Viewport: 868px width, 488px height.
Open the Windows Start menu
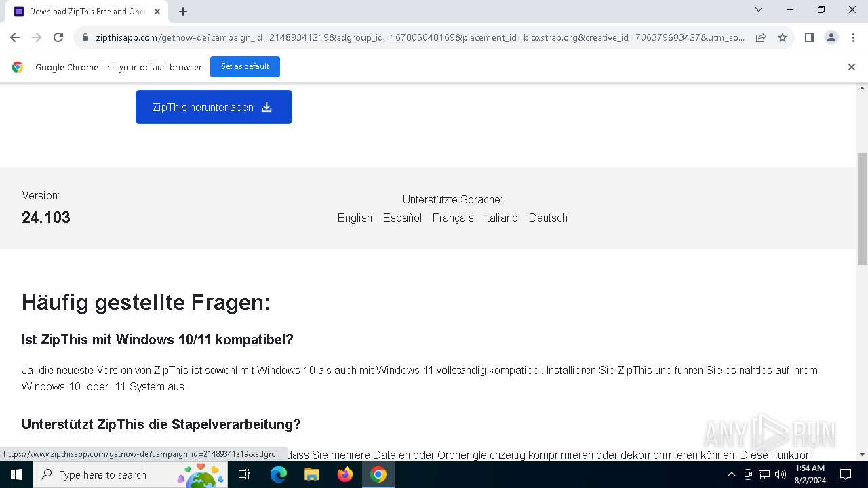click(x=16, y=474)
